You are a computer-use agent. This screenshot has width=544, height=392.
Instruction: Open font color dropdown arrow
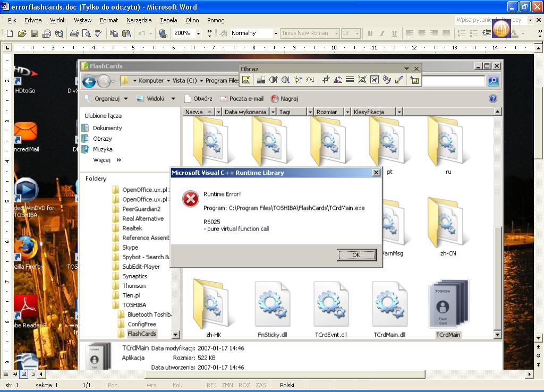click(x=523, y=33)
